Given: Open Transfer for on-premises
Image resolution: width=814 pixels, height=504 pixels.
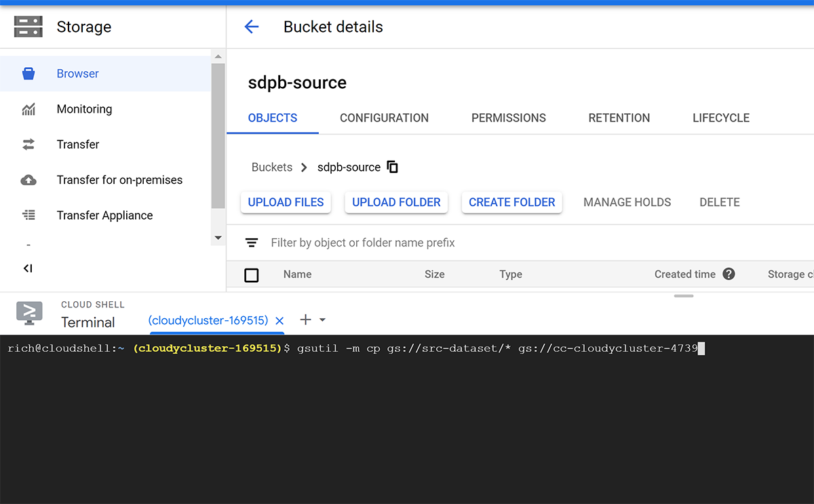Looking at the screenshot, I should pyautogui.click(x=106, y=180).
